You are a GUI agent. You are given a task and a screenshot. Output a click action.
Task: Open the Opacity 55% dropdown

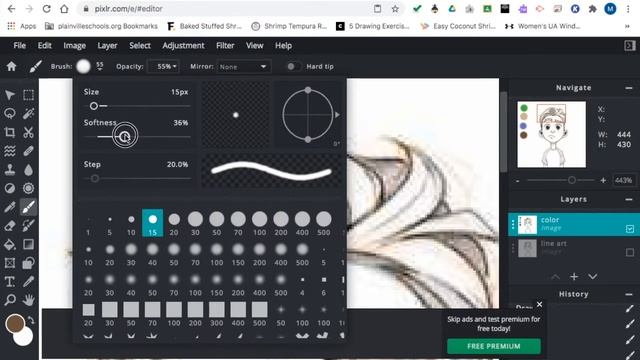coord(163,67)
